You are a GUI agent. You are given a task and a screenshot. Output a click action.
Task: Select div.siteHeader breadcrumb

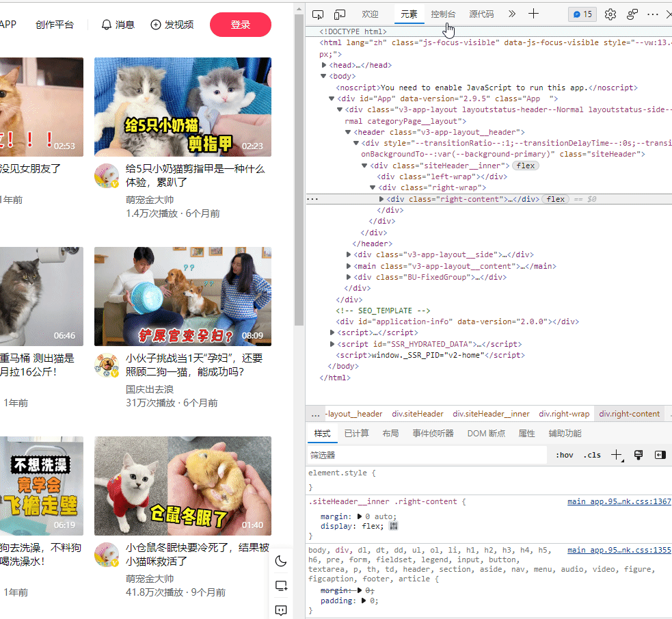pyautogui.click(x=418, y=414)
